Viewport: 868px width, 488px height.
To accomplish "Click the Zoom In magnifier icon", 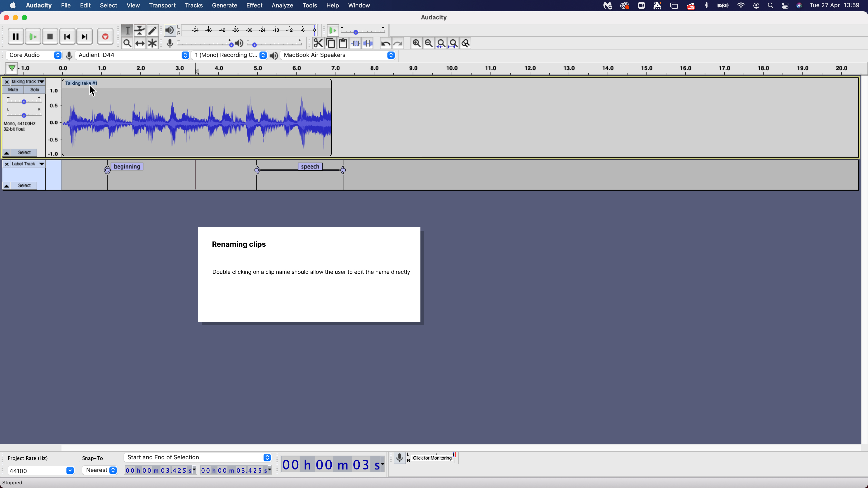I will click(416, 43).
